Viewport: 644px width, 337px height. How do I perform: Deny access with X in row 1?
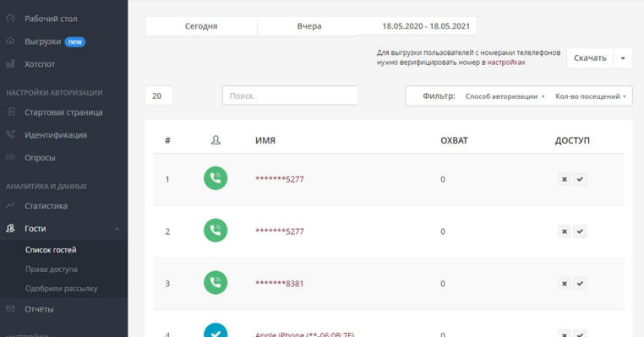(x=565, y=179)
